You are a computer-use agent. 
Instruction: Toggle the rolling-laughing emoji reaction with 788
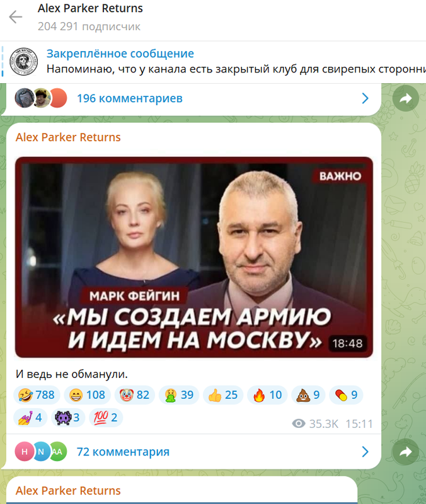pos(37,395)
